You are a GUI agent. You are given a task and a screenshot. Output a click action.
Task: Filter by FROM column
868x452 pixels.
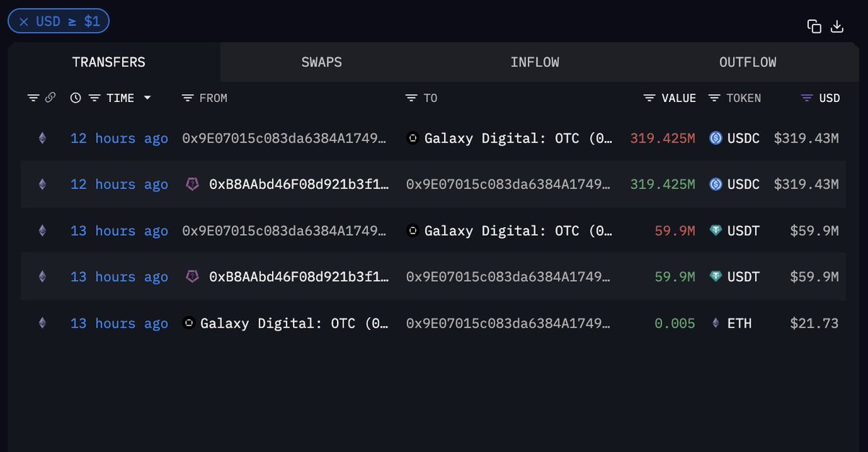[x=187, y=98]
